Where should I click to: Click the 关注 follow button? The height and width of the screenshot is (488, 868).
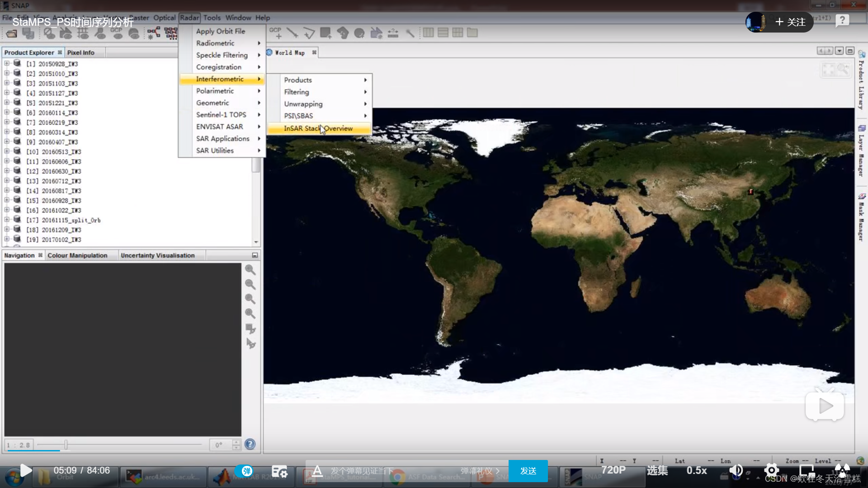click(790, 22)
